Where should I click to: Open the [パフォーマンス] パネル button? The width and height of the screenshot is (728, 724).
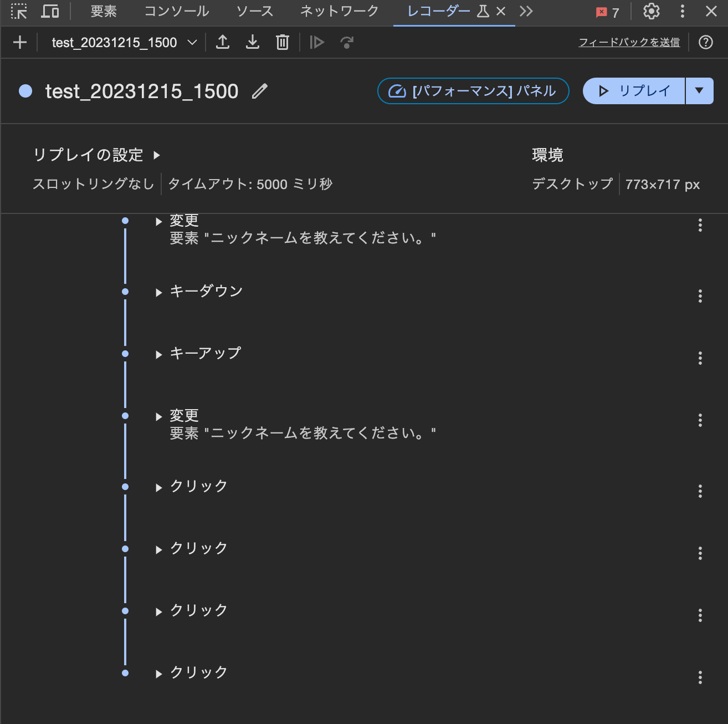click(473, 91)
